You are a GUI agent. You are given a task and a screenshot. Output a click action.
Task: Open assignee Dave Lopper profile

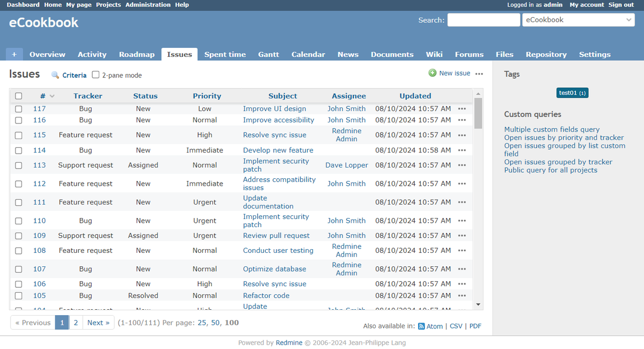(x=347, y=165)
